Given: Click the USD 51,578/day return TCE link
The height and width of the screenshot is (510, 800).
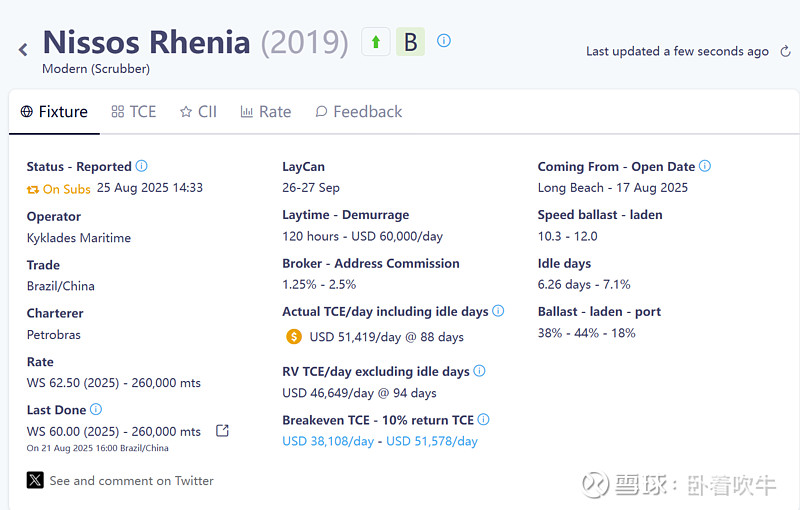Looking at the screenshot, I should pyautogui.click(x=432, y=441).
